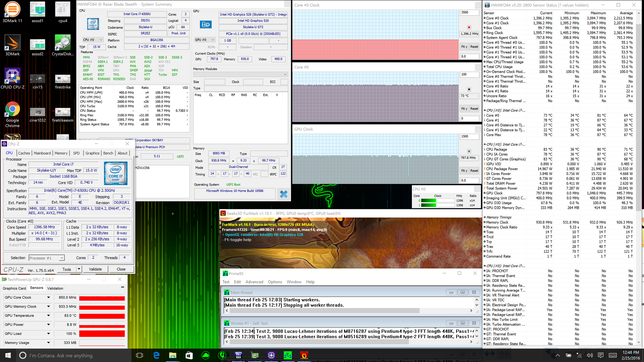The width and height of the screenshot is (644, 362).
Task: Expand the CPU #0 selector dropdown
Action: coord(93,40)
